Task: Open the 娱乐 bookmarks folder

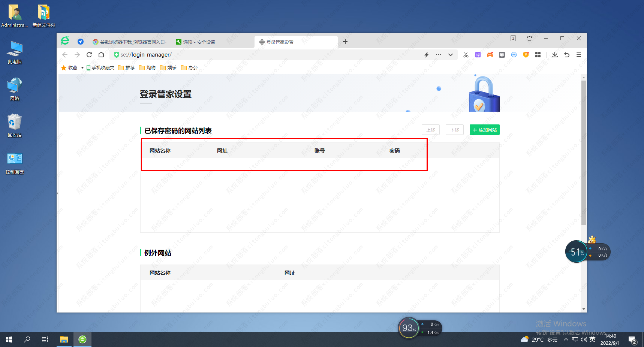Action: pyautogui.click(x=168, y=68)
